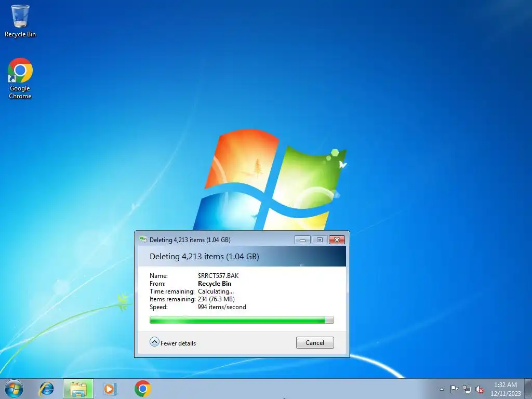Click the green deletion progress bar
The width and height of the screenshot is (532, 399).
242,320
